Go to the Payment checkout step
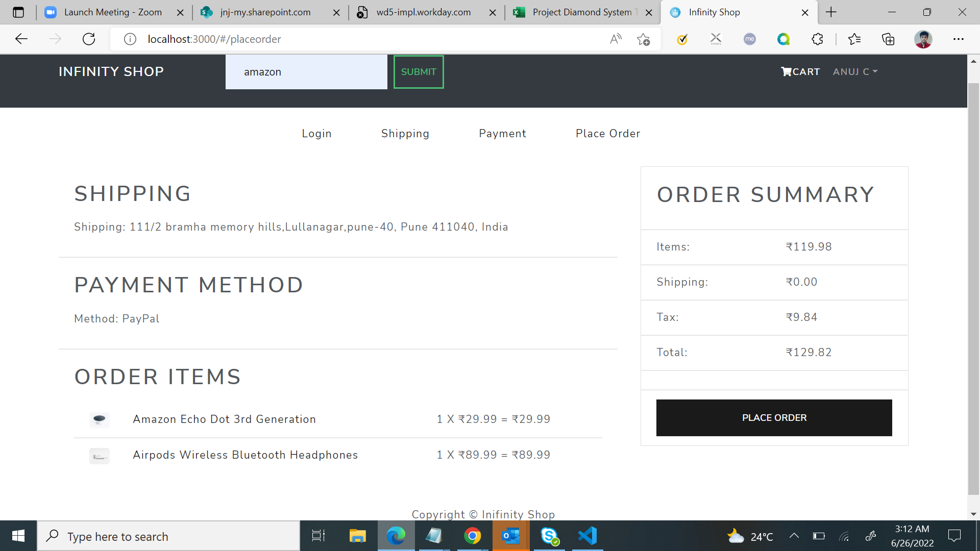This screenshot has width=980, height=551. (x=502, y=134)
